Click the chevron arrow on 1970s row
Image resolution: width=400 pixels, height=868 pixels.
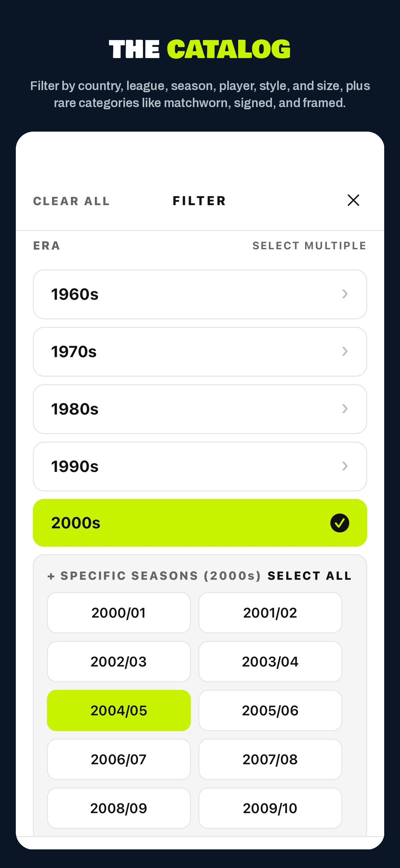pyautogui.click(x=345, y=351)
